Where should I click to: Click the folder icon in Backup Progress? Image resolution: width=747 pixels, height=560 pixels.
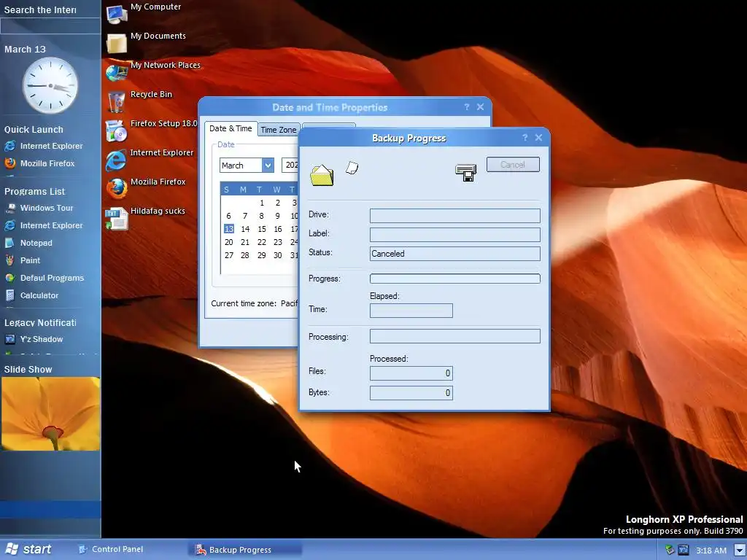click(x=322, y=175)
